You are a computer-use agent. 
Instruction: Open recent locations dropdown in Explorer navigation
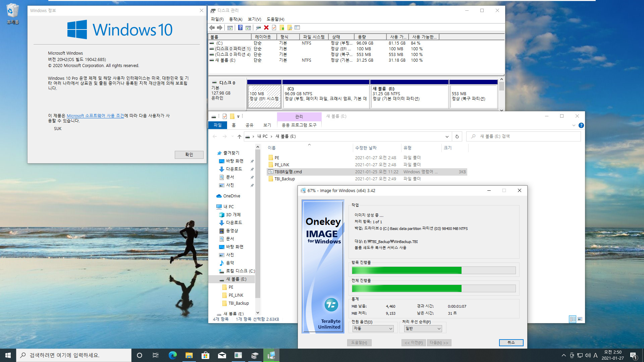point(233,136)
